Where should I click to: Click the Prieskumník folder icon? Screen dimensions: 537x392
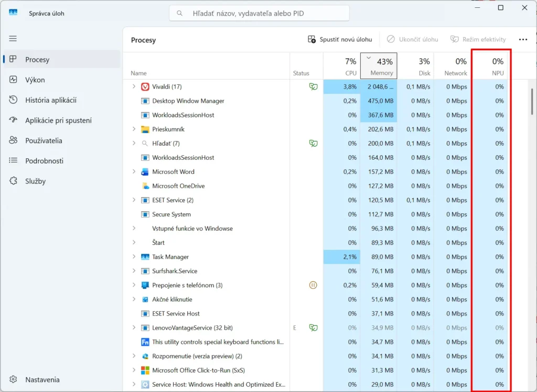[145, 129]
